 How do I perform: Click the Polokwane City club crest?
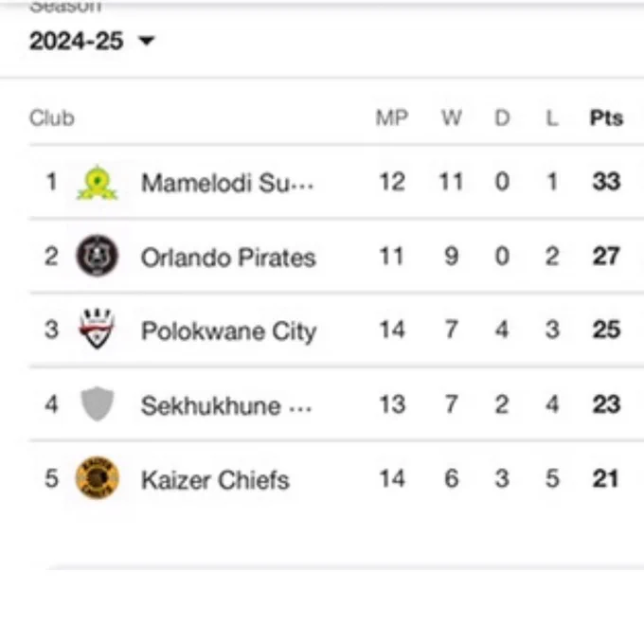(97, 330)
